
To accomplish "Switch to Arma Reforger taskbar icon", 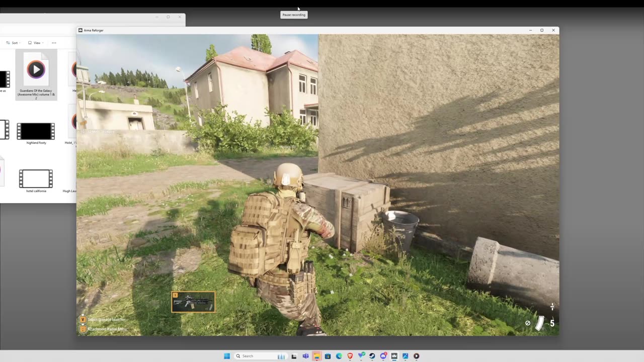I will click(394, 356).
